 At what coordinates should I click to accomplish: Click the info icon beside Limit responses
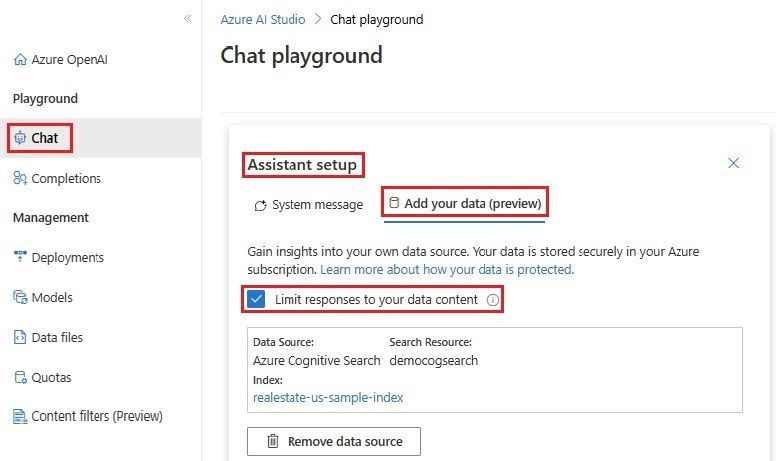tap(492, 299)
